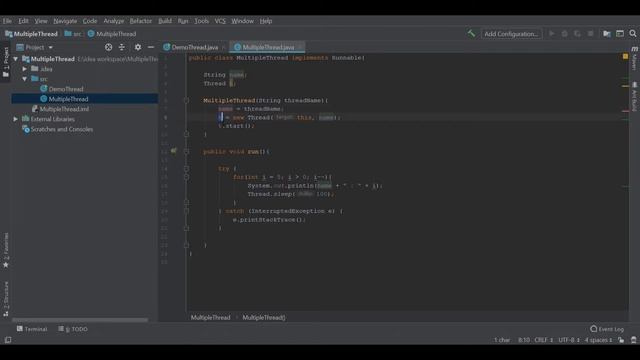Click the Stop square icon in the toolbar

coord(590,33)
